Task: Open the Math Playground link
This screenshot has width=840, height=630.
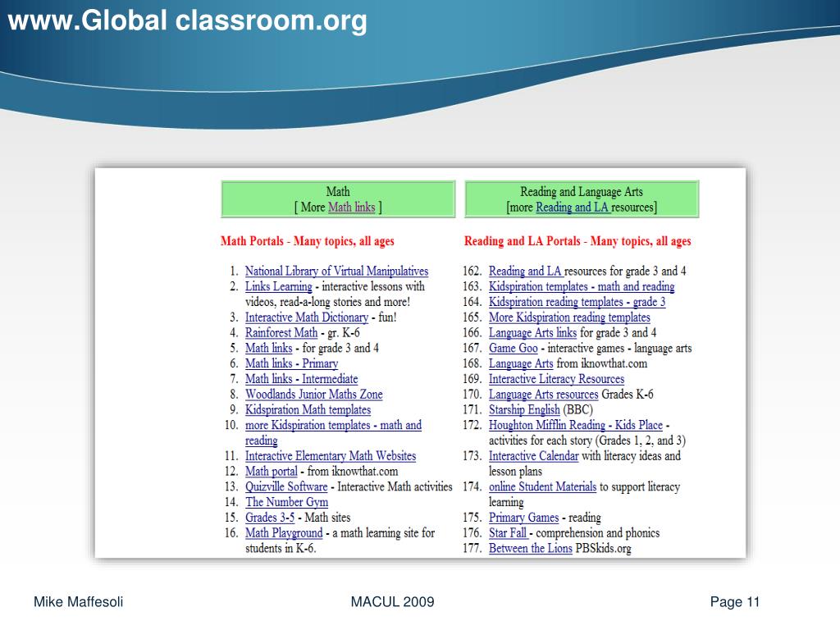Action: (x=284, y=533)
